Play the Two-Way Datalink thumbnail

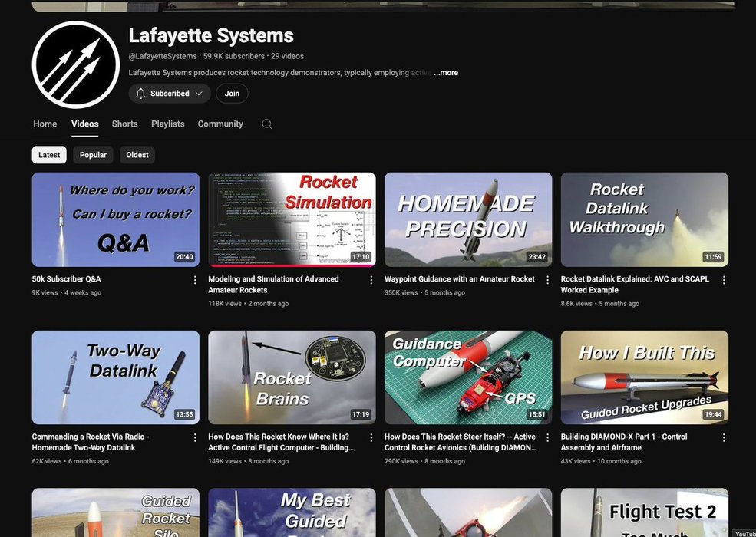[x=116, y=377]
